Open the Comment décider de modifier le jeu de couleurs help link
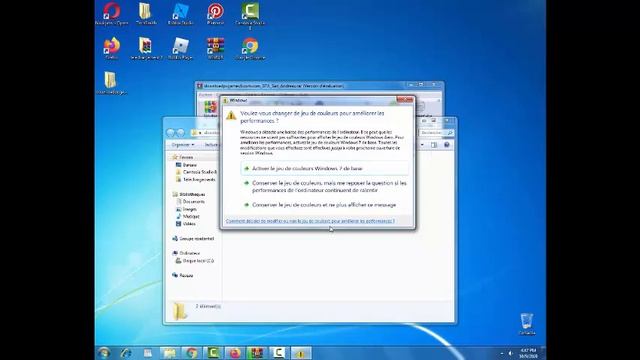Viewport: 640px width, 360px height. 310,221
